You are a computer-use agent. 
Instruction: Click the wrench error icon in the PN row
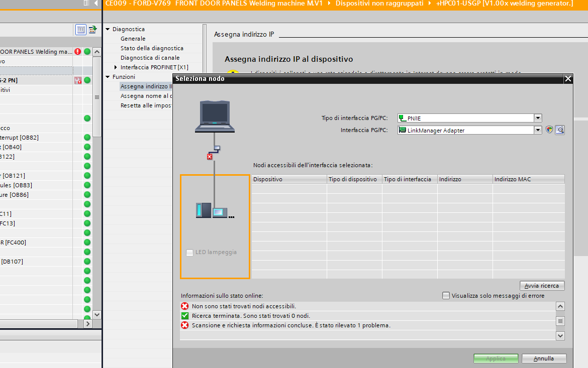click(77, 80)
